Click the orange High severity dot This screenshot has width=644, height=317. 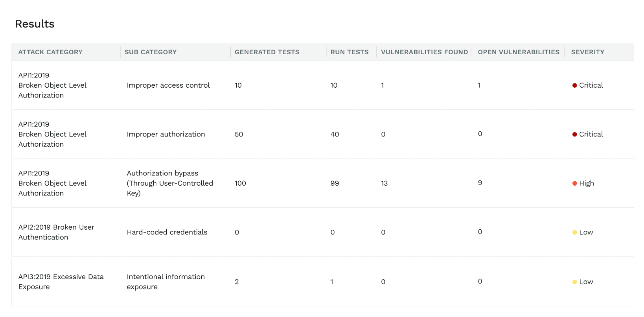click(574, 183)
